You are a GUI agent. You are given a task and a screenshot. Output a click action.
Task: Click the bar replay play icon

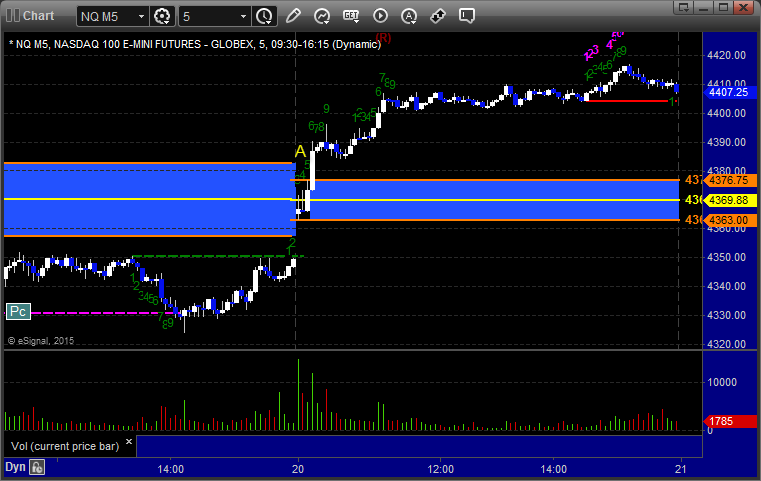click(x=380, y=16)
